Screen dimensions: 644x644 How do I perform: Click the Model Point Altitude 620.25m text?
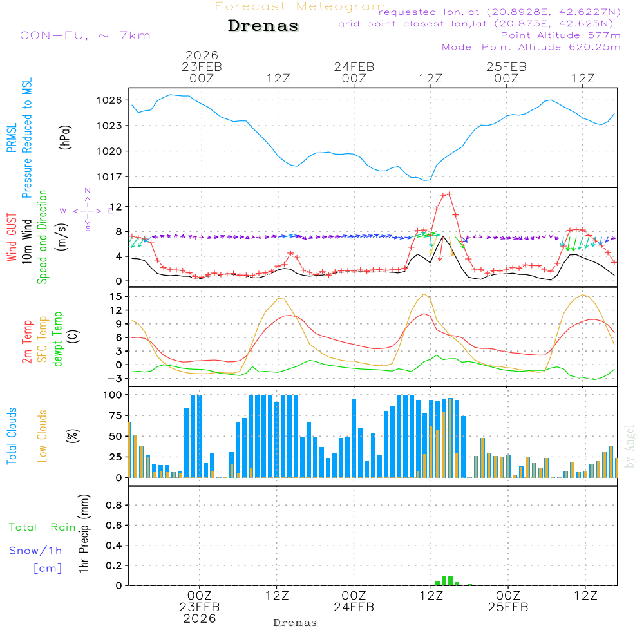(531, 47)
